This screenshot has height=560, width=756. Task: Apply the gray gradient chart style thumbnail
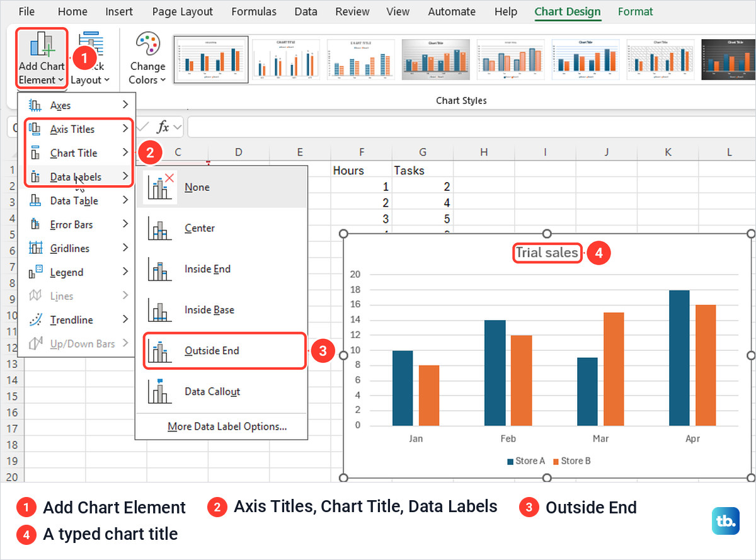[x=437, y=60]
